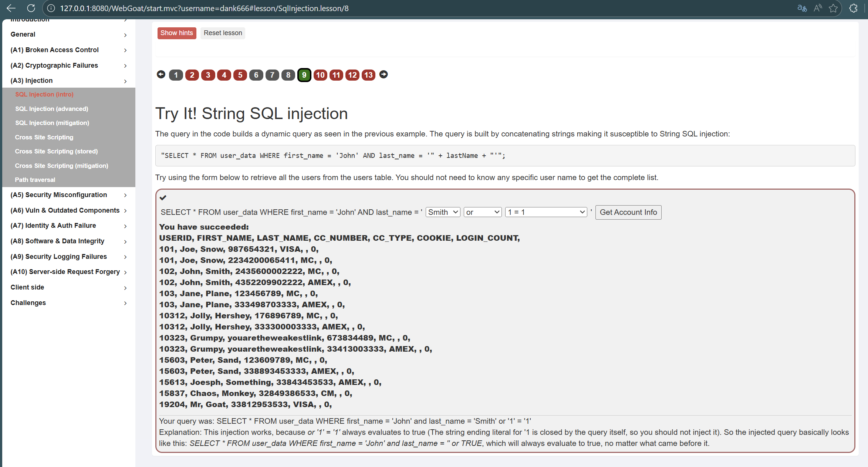Image resolution: width=868 pixels, height=467 pixels.
Task: Open the translate page icon
Action: [x=802, y=8]
